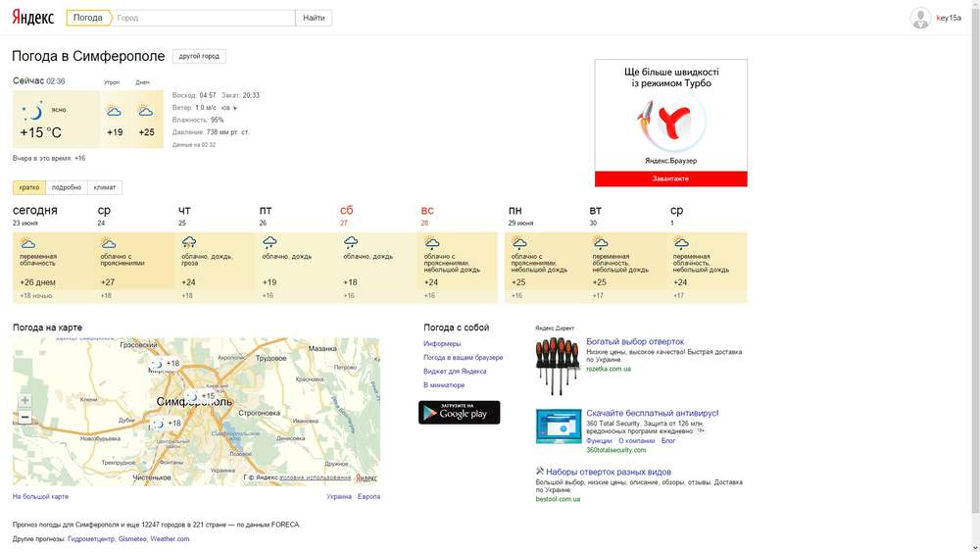Image resolution: width=980 pixels, height=552 pixels.
Task: Open the Weather.com forecast link
Action: pyautogui.click(x=170, y=539)
